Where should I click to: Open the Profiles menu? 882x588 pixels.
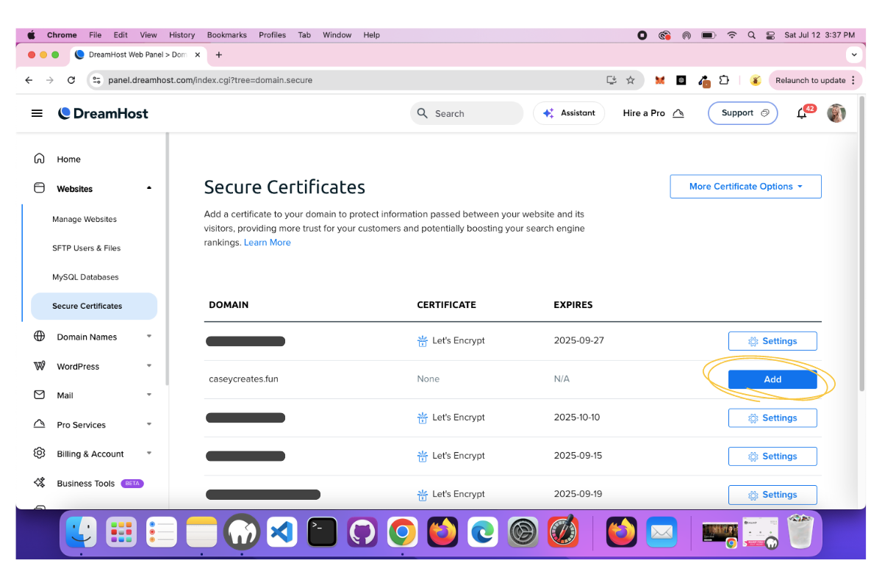(x=272, y=35)
